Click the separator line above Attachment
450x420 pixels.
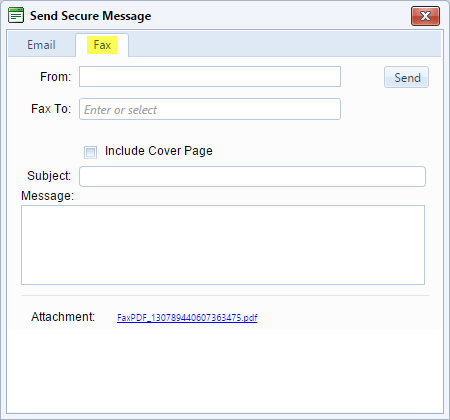pyautogui.click(x=225, y=295)
